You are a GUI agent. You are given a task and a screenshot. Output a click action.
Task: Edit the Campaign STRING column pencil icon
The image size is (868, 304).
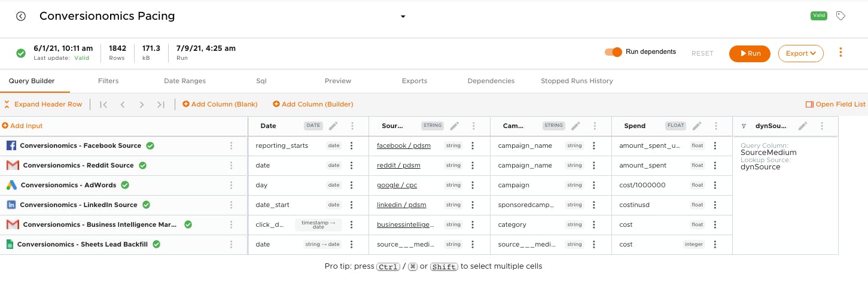tap(575, 126)
